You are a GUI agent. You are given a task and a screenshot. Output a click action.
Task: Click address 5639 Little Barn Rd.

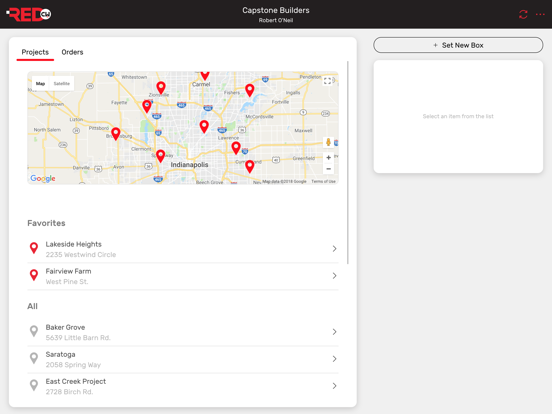click(78, 338)
